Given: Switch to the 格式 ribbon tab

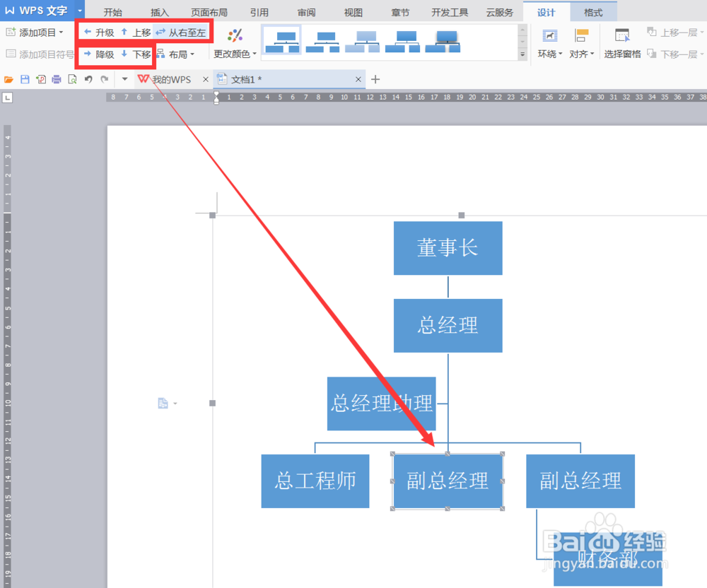Looking at the screenshot, I should tap(593, 11).
